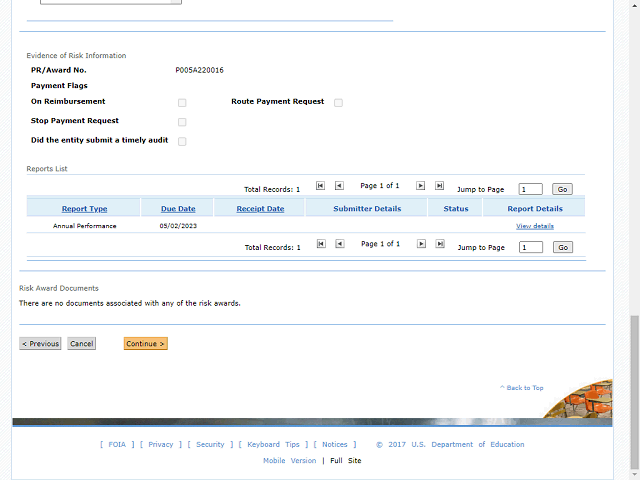Toggle the On Reimbursement checkbox
Viewport: 640px width, 480px height.
coord(182,102)
